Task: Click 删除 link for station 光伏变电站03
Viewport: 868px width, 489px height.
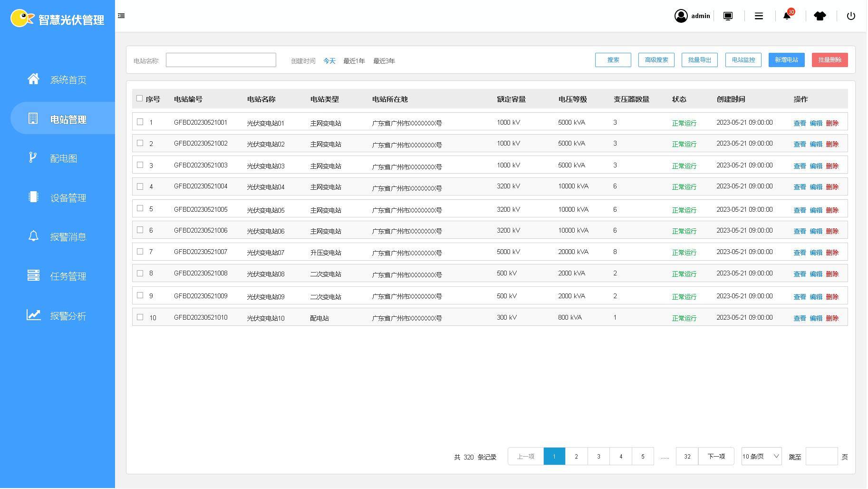Action: pyautogui.click(x=832, y=166)
